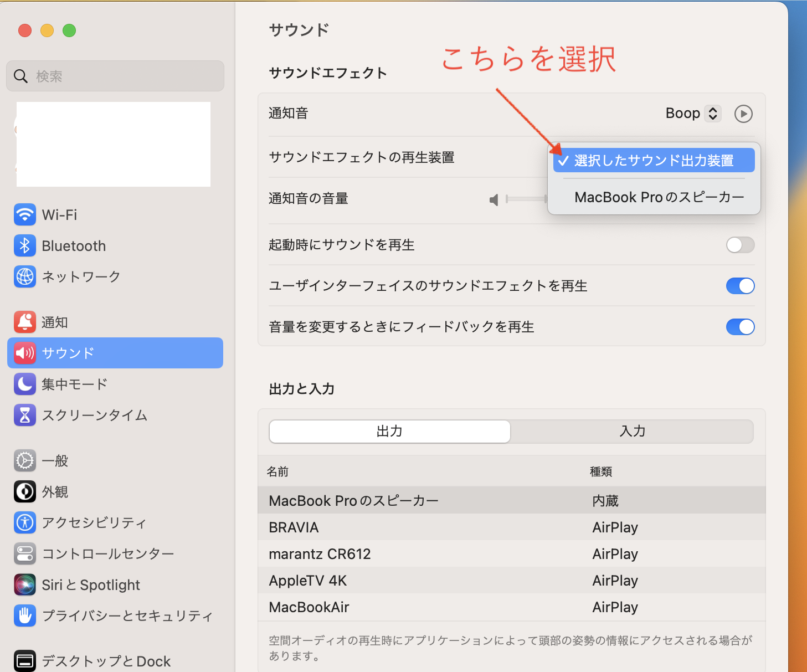
Task: Enable 起動時にサウンドを再生 switch
Action: point(740,245)
